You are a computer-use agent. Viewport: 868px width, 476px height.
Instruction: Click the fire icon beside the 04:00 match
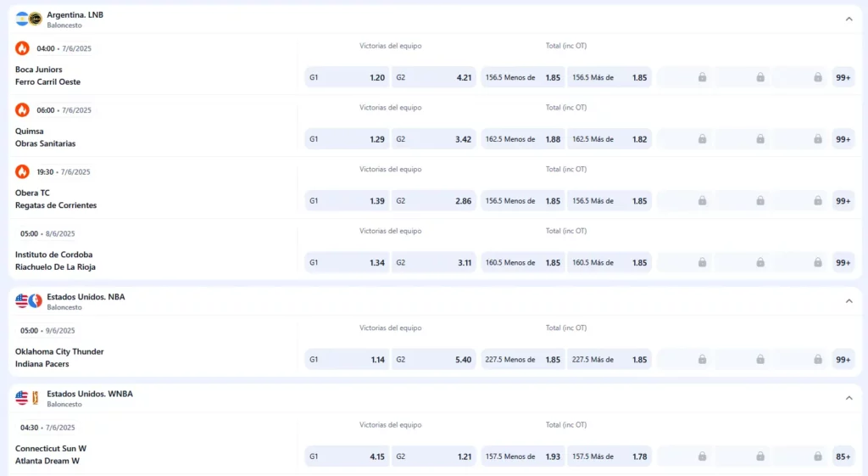point(22,48)
